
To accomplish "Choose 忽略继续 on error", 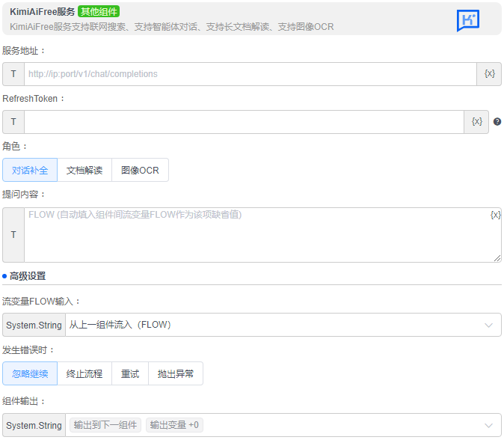I will (x=30, y=373).
